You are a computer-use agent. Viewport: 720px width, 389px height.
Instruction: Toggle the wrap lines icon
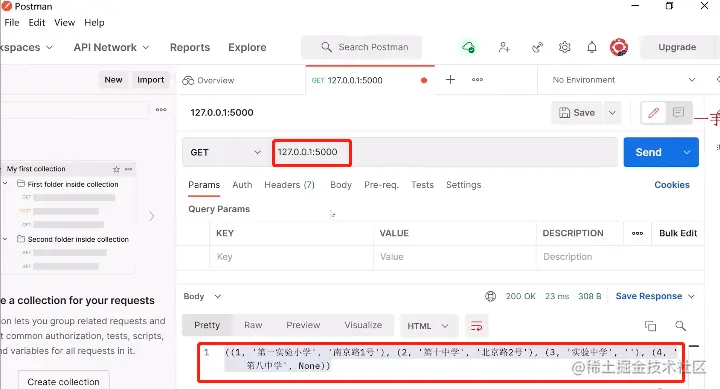tap(476, 326)
